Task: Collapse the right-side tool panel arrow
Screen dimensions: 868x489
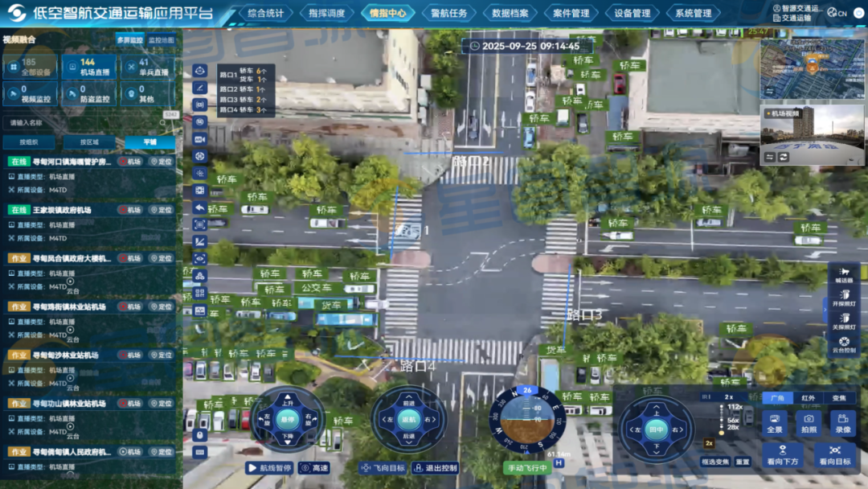Action: (824, 308)
